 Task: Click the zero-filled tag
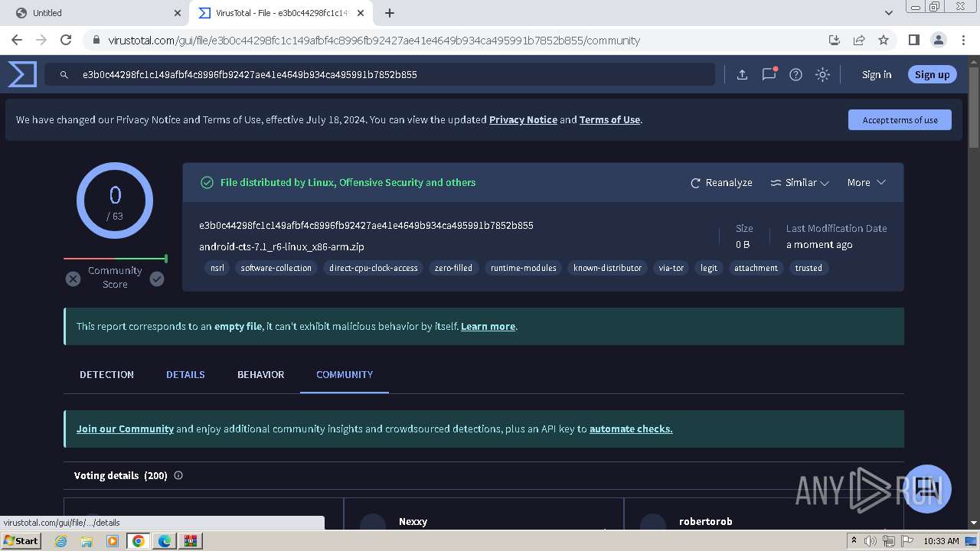[453, 268]
